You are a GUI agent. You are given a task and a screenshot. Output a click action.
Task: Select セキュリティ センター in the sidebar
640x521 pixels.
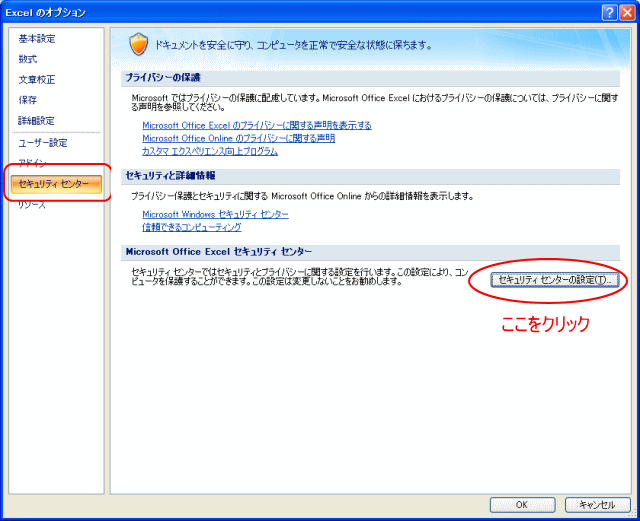(x=56, y=184)
